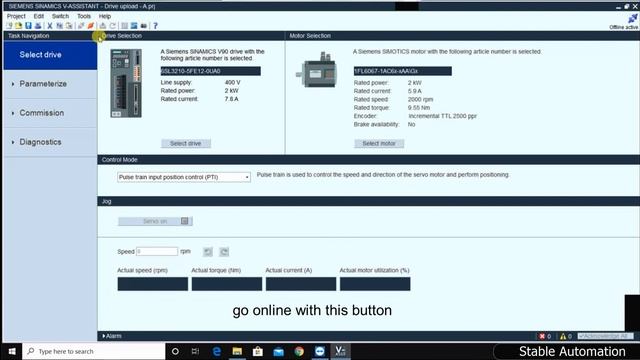Click the Servo on button
640x360 pixels.
coord(155,221)
